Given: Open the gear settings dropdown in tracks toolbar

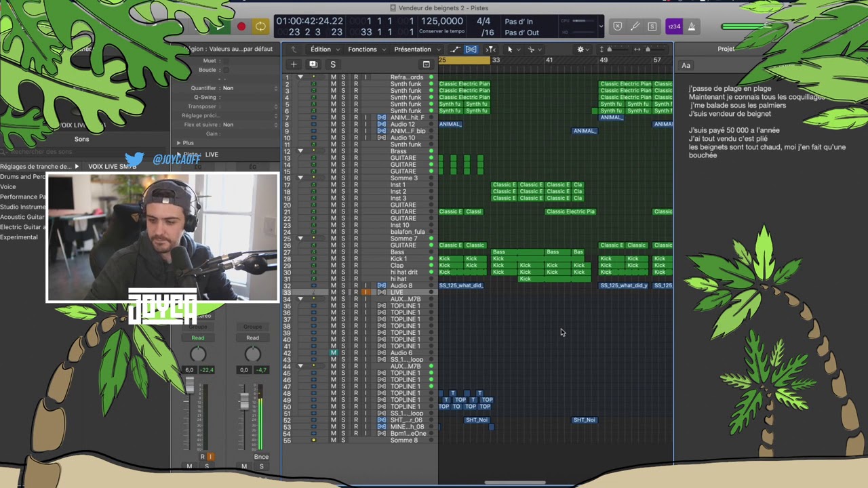Looking at the screenshot, I should coord(582,49).
